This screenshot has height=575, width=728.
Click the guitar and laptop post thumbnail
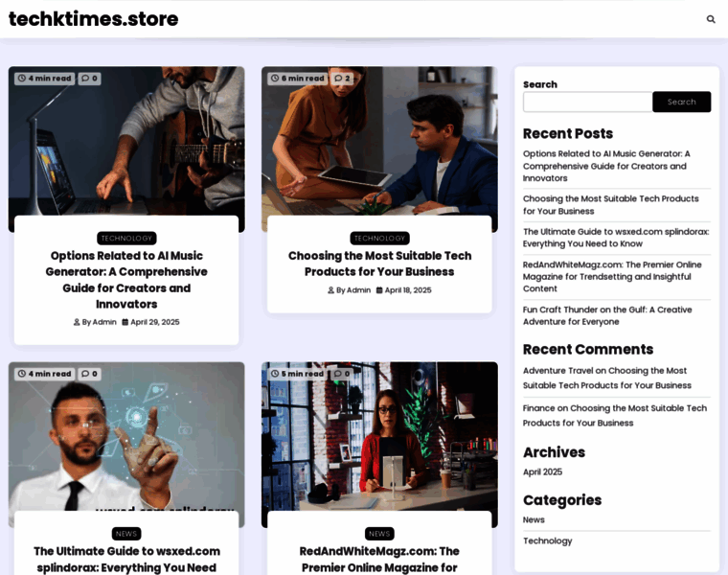[126, 144]
